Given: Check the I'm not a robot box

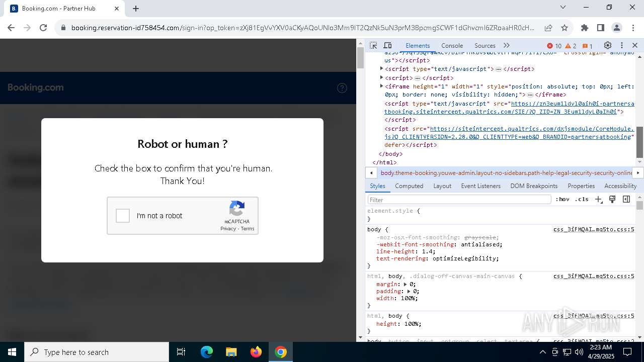Looking at the screenshot, I should click(123, 216).
